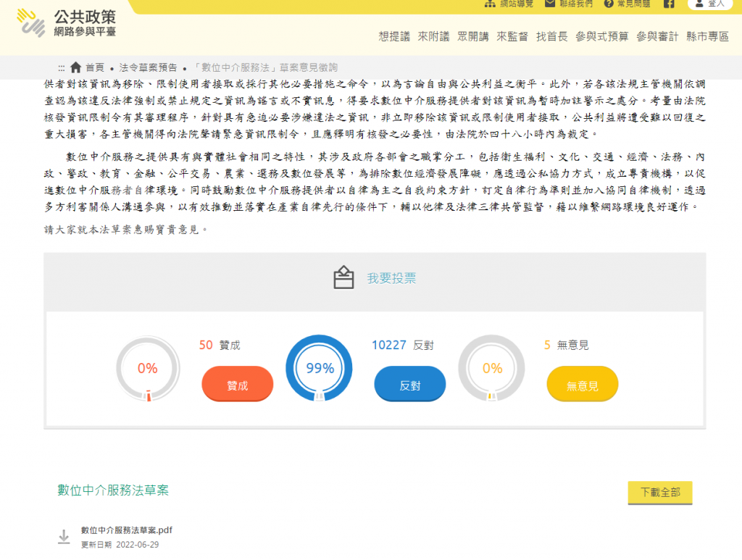Open the Facebook icon link
Image resolution: width=742 pixels, height=560 pixels.
[x=669, y=4]
